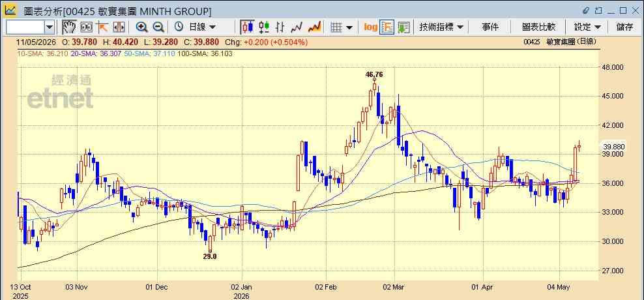Expand the grid lines dropdown arrow
Screen dimensions: 644x300
coord(349,27)
